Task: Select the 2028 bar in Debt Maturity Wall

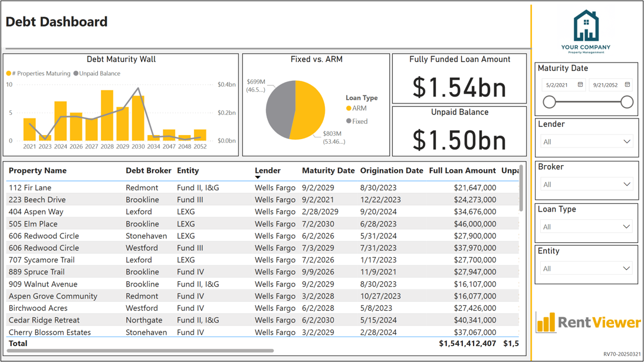Action: [x=107, y=116]
